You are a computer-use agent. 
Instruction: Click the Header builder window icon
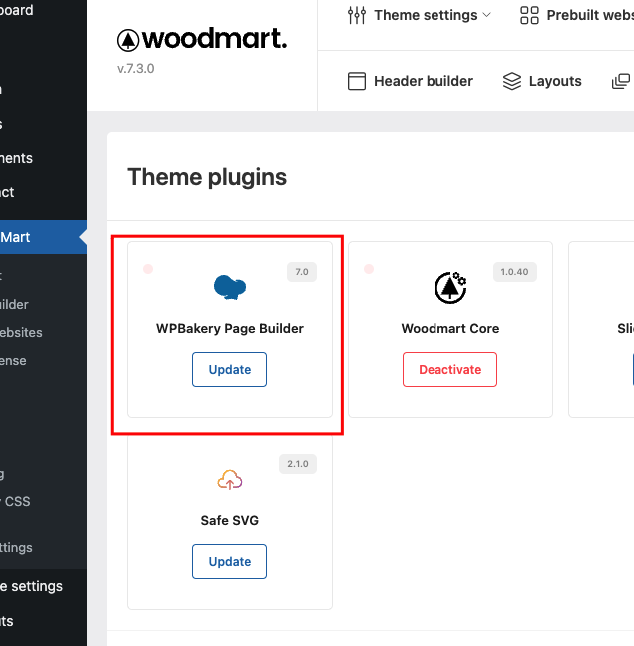[x=357, y=81]
